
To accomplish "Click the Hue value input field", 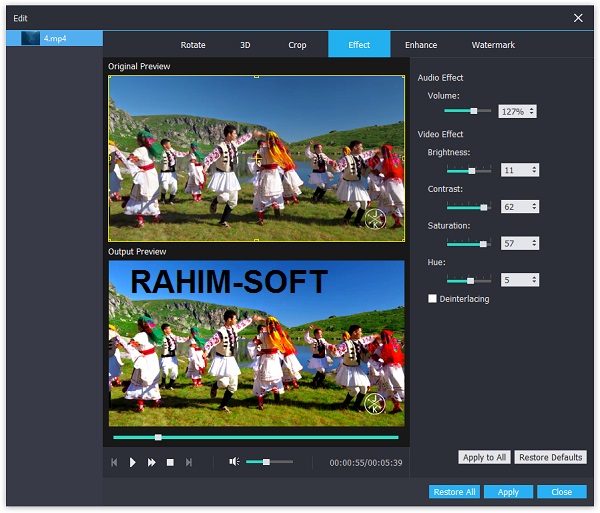I will (x=513, y=280).
